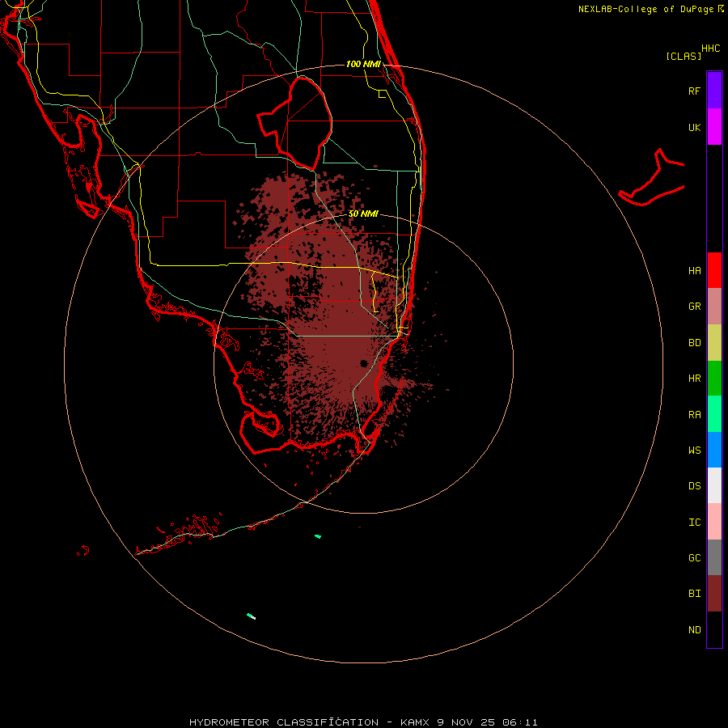This screenshot has height=728, width=728.
Task: Click the magenta UK color swatch
Action: (714, 126)
